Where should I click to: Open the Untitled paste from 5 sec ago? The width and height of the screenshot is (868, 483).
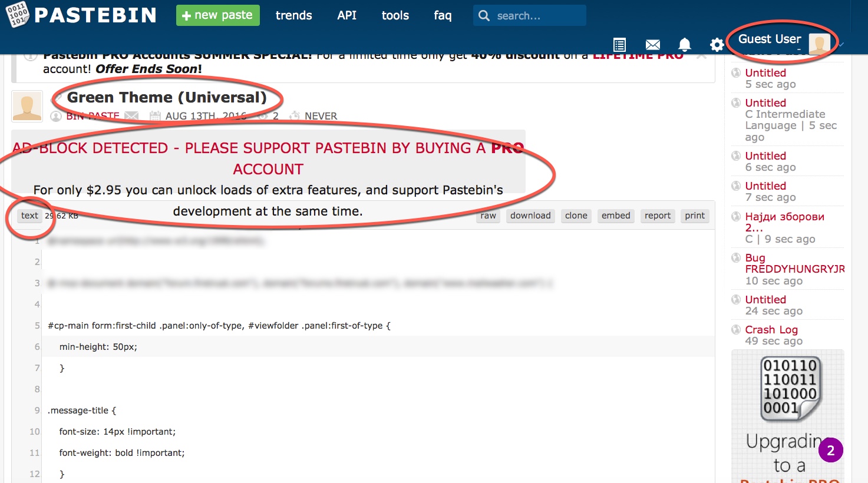tap(765, 73)
